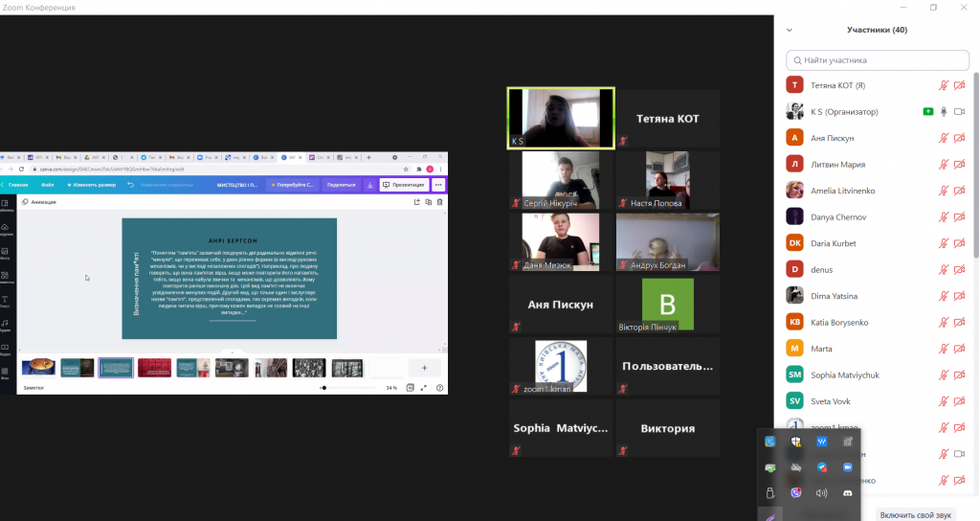Click 'Включить свой звук' button
This screenshot has height=521, width=980.
click(916, 514)
